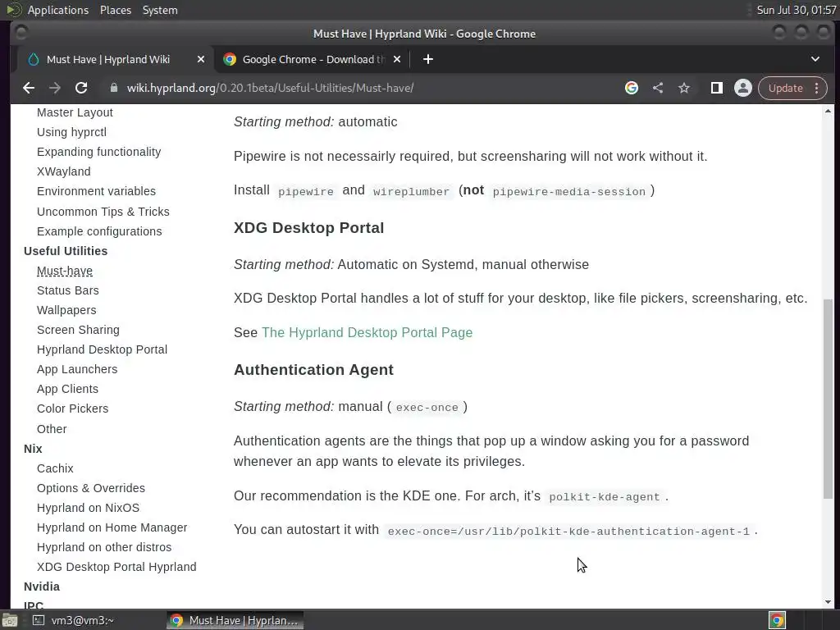Click the forward navigation arrow
The height and width of the screenshot is (630, 840).
pos(55,88)
